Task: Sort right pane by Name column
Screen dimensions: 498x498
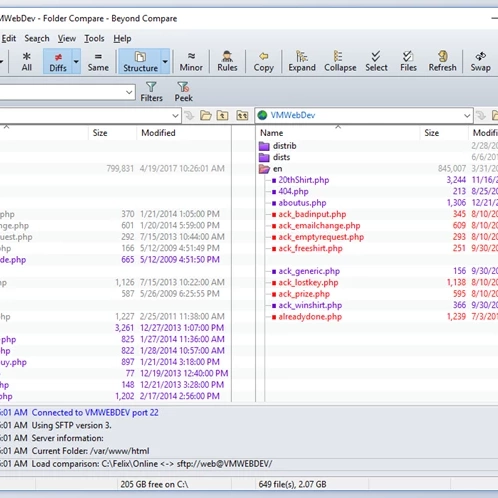Action: pos(338,133)
